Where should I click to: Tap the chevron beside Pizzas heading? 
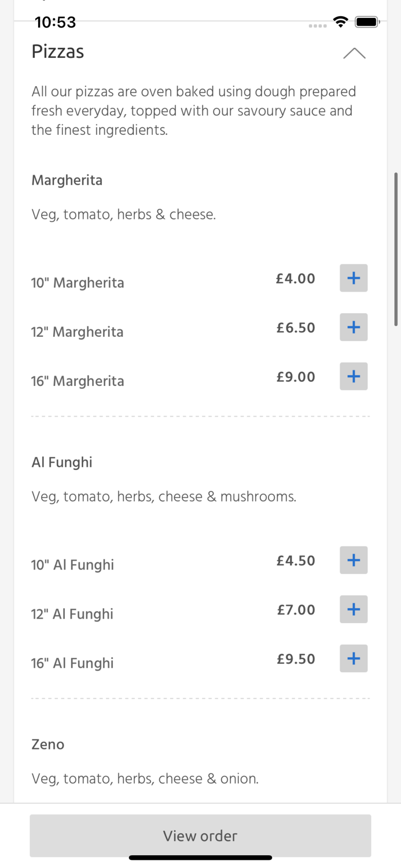[355, 53]
